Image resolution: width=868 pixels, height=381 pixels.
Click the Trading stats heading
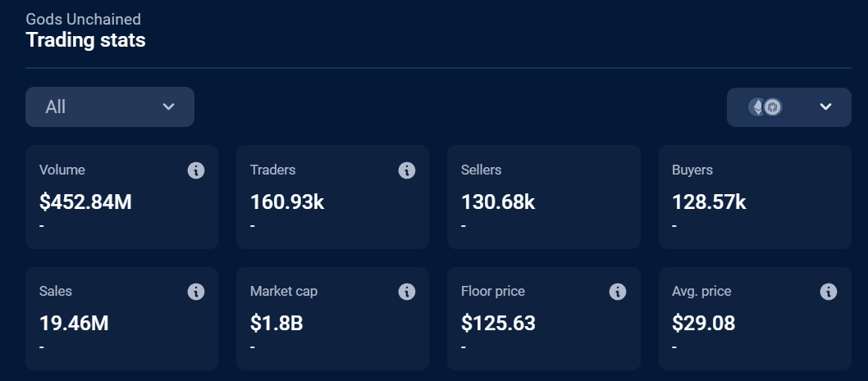tap(85, 39)
